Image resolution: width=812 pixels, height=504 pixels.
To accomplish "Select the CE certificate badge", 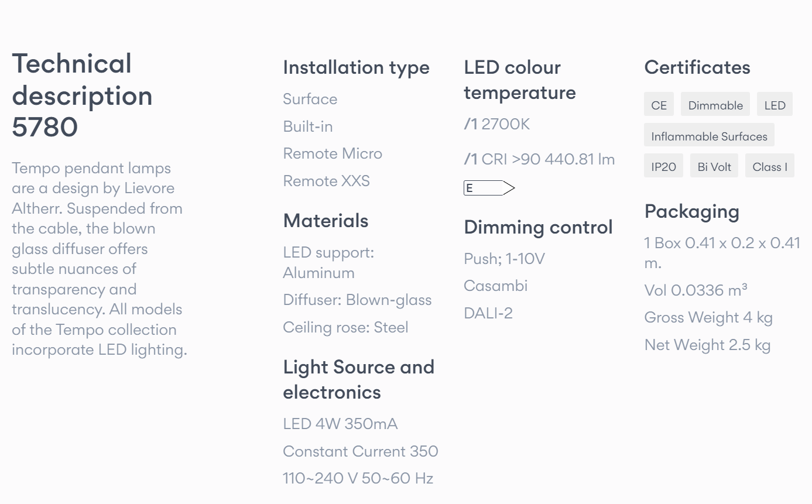I will 659,105.
